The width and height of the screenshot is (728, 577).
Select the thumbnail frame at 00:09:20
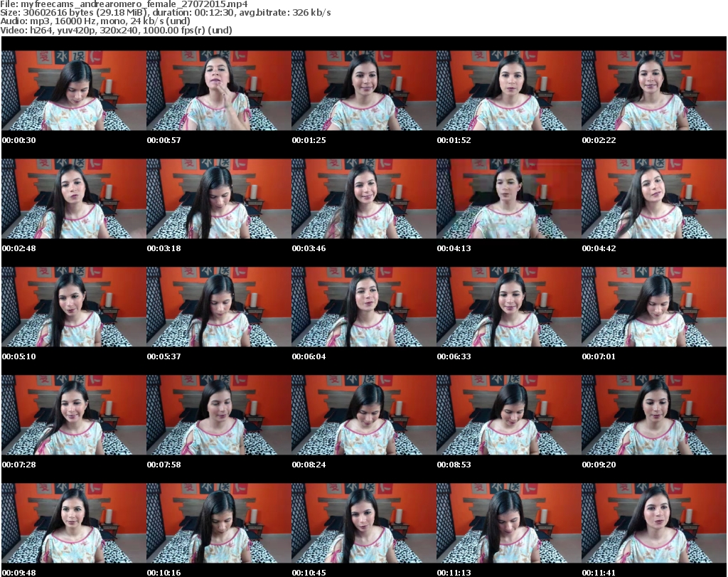click(654, 415)
